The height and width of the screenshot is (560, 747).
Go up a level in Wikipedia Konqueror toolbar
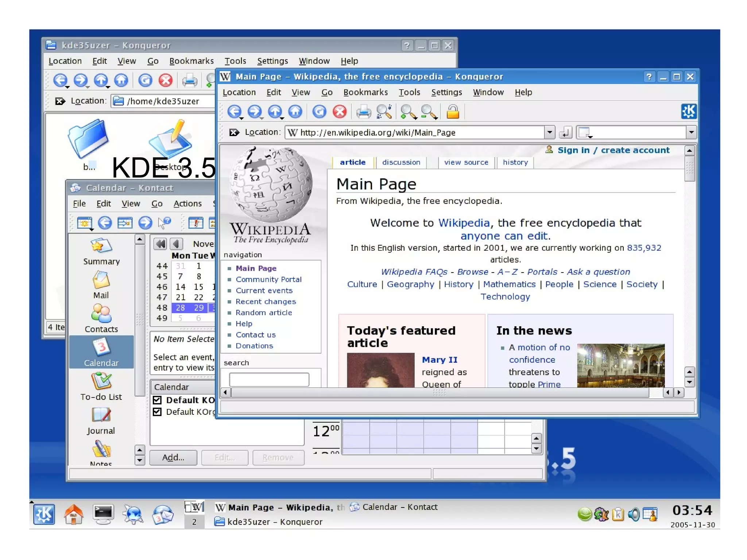[x=275, y=111]
